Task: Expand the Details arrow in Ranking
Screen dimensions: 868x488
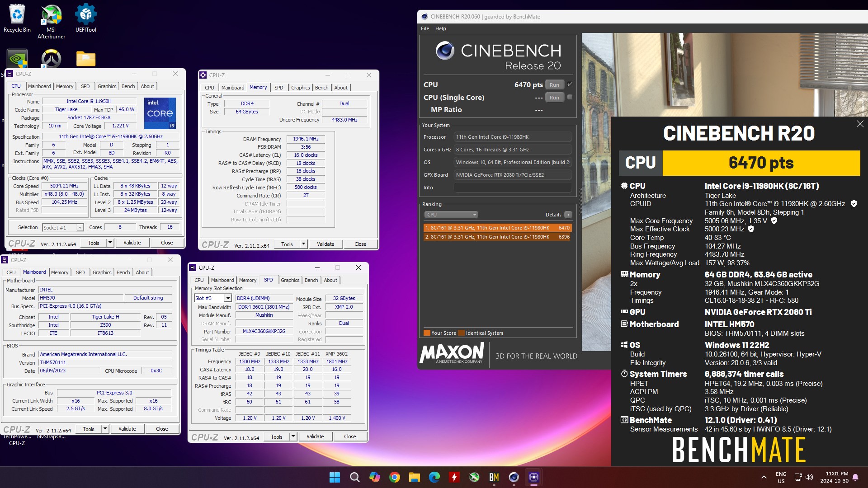Action: pos(568,215)
